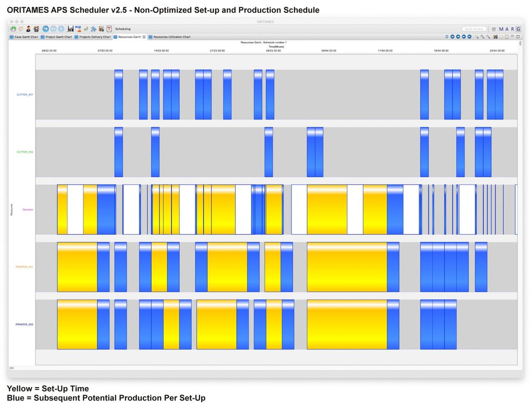
Task: Click the page layout icon in Gantt toolbar
Action: [507, 37]
